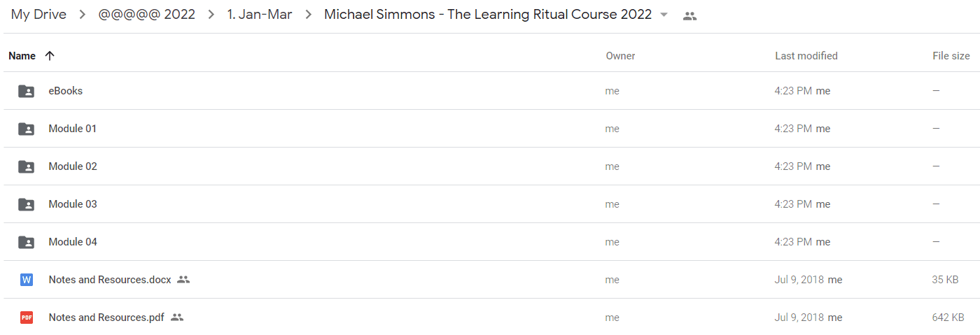980x335 pixels.
Task: Select the Module 04 folder row
Action: tap(490, 242)
